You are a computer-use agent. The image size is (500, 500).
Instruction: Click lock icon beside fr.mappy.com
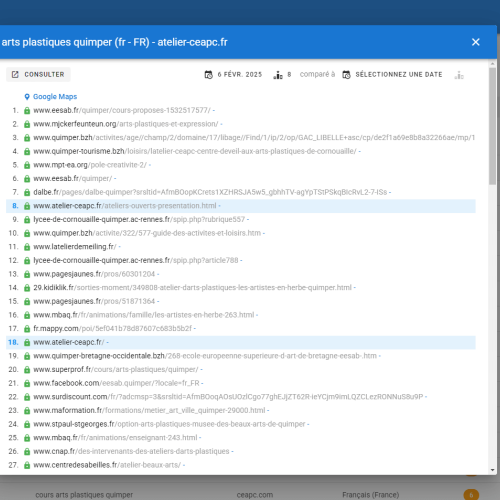pyautogui.click(x=27, y=329)
